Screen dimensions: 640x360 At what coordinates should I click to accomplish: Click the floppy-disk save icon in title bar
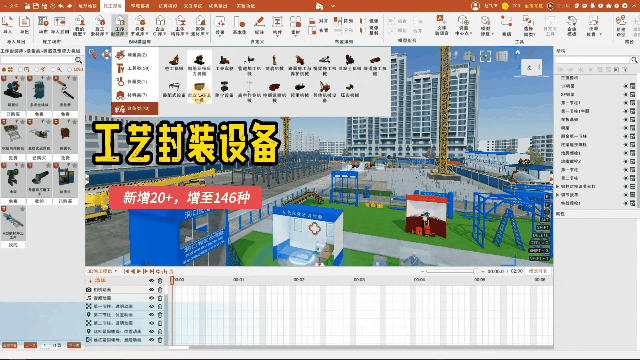coord(36,6)
